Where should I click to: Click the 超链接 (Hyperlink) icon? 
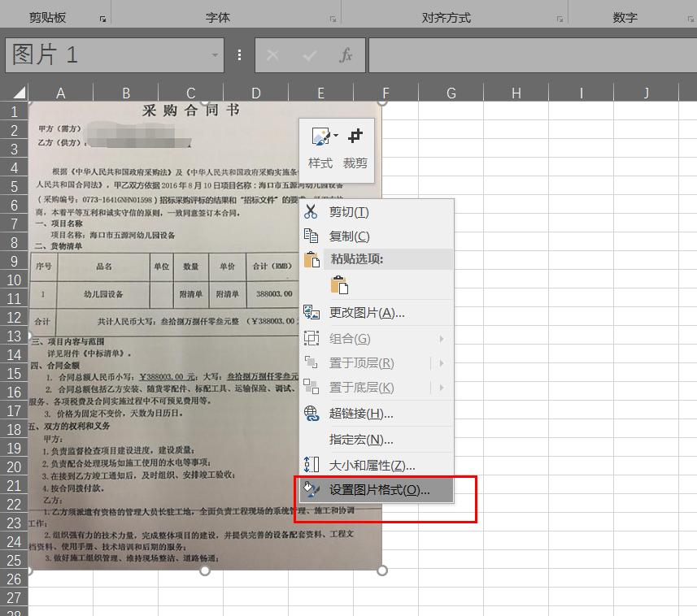coord(310,414)
